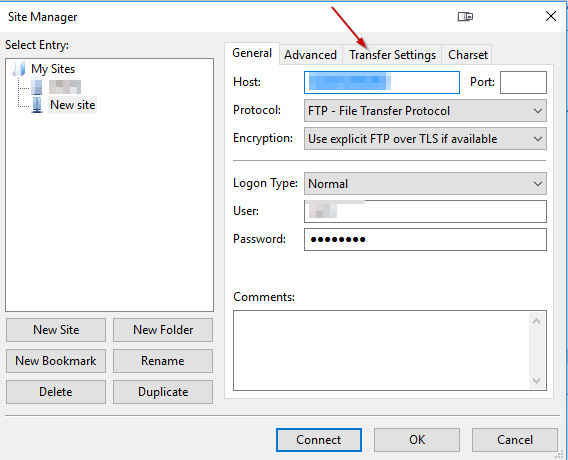
Task: Click the Password input field
Action: coord(425,239)
